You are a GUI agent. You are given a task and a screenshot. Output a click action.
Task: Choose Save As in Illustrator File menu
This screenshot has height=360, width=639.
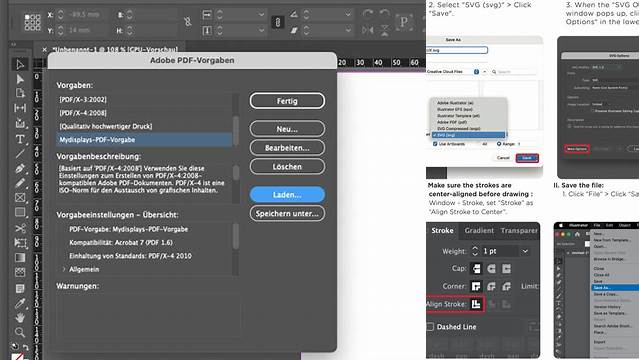click(x=615, y=288)
